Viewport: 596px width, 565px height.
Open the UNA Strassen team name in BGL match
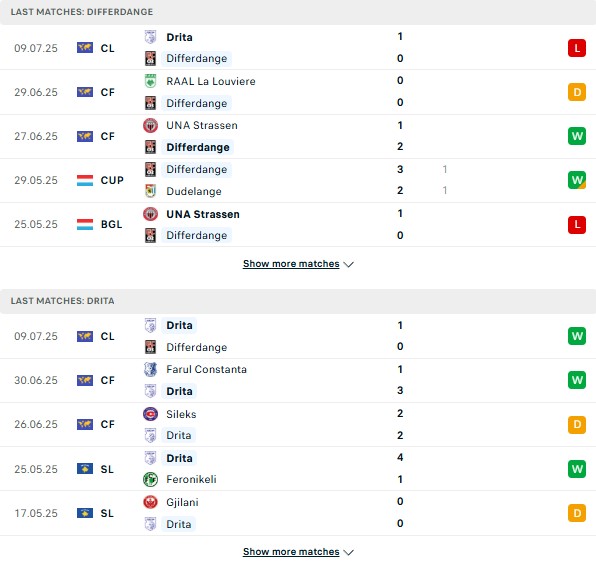pyautogui.click(x=203, y=214)
